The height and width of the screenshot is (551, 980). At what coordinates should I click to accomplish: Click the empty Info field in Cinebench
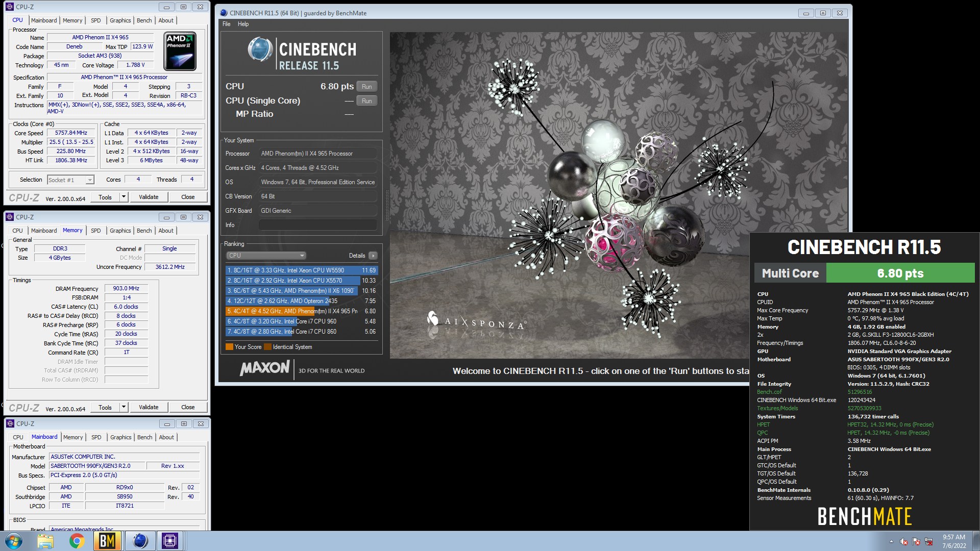coord(318,225)
